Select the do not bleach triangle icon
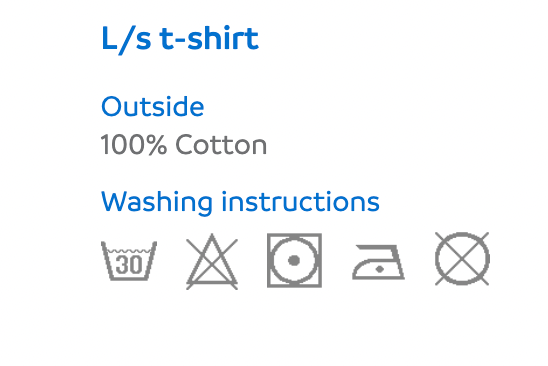 pyautogui.click(x=212, y=261)
